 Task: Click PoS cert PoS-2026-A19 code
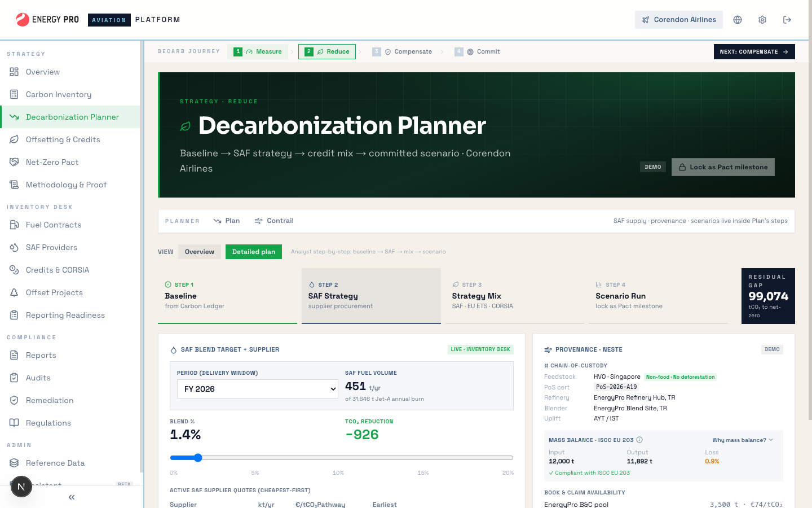[x=616, y=387]
